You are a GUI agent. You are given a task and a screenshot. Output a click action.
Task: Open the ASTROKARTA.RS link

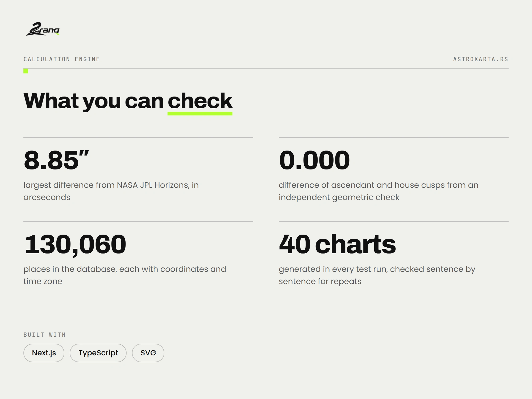pyautogui.click(x=481, y=59)
